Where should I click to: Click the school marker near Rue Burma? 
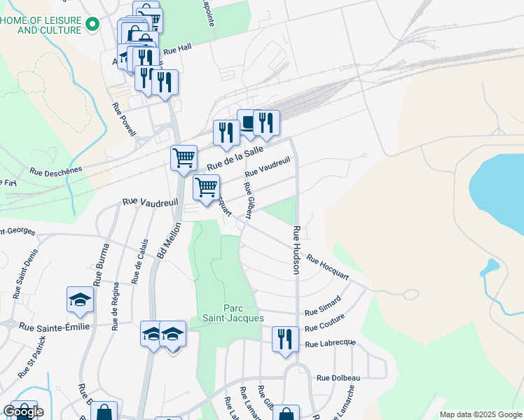(x=80, y=300)
